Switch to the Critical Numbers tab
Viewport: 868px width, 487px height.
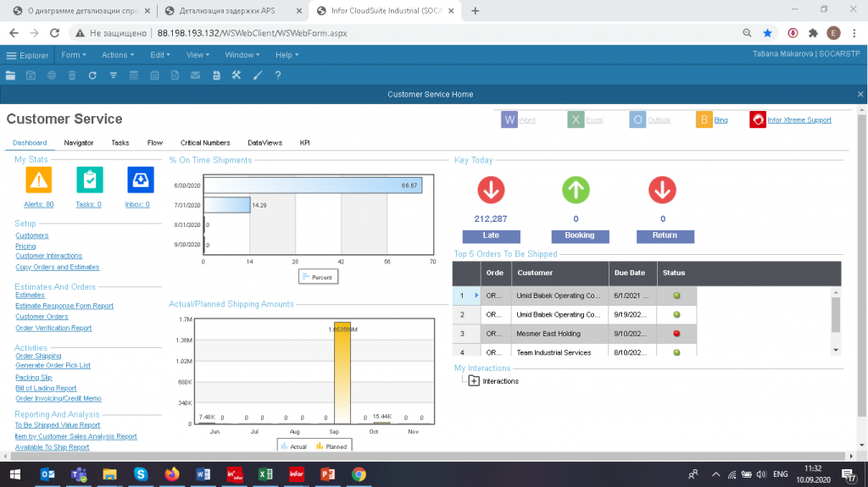(205, 143)
